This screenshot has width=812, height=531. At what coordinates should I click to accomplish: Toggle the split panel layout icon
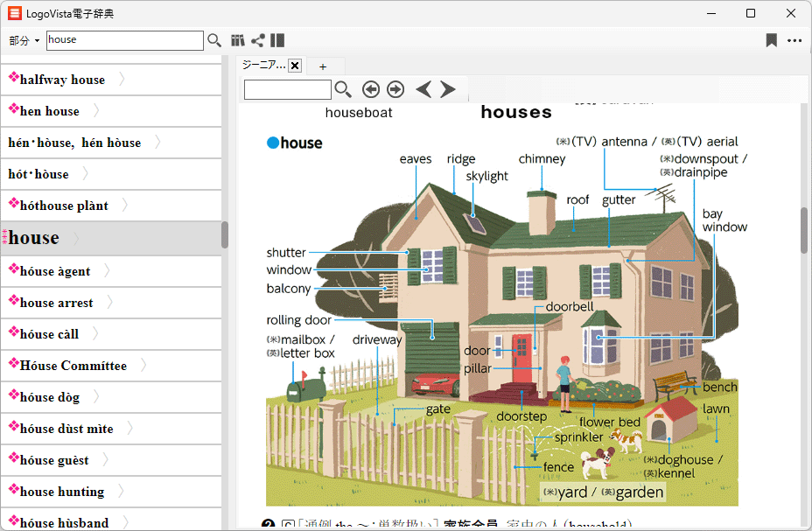pos(277,40)
